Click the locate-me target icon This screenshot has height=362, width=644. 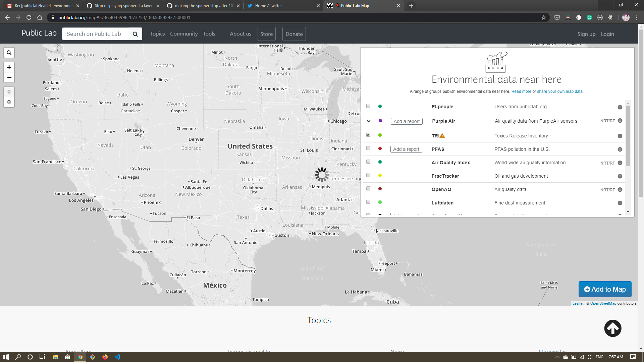(x=9, y=102)
